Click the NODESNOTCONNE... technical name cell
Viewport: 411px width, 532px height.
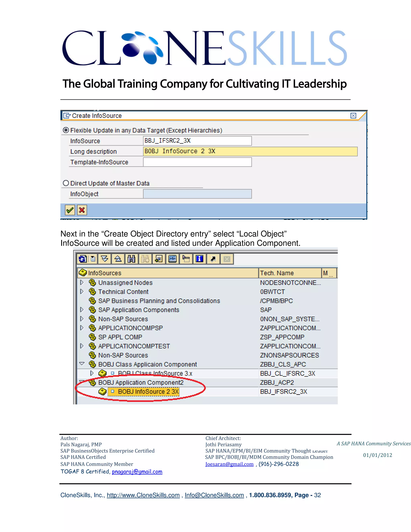coord(290,283)
